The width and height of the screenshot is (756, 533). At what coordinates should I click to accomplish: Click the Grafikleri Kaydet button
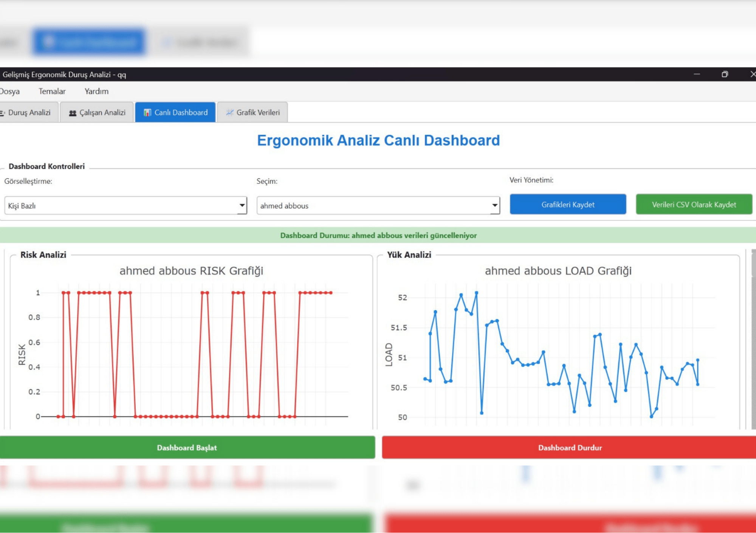568,204
